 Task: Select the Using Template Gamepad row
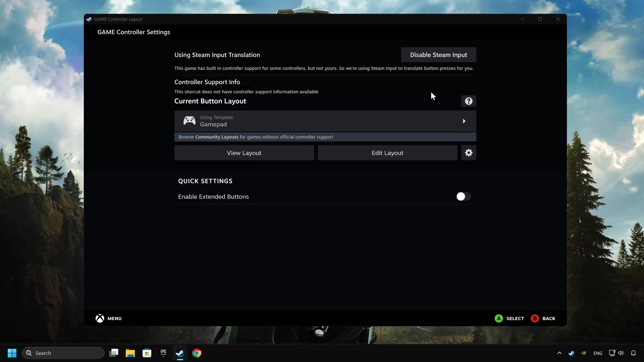click(325, 121)
